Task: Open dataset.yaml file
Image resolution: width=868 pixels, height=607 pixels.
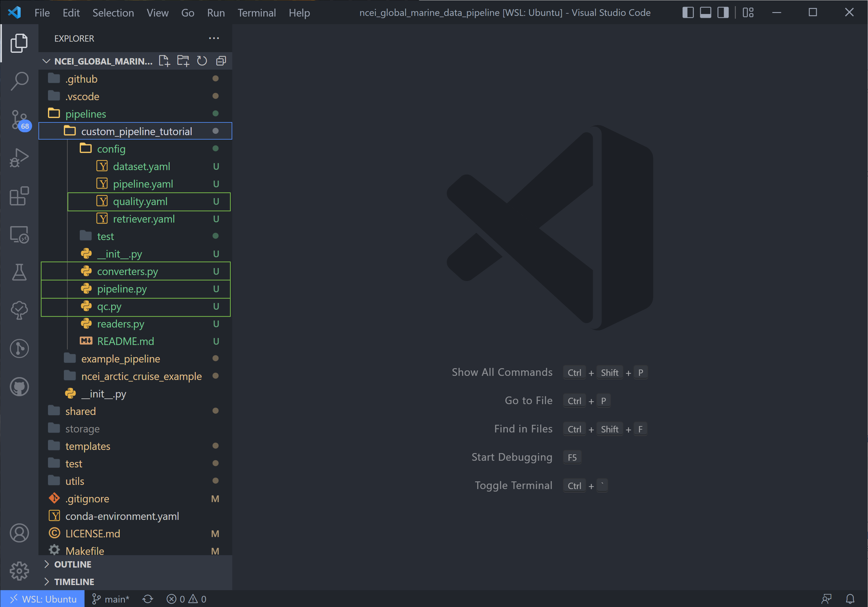Action: click(135, 166)
